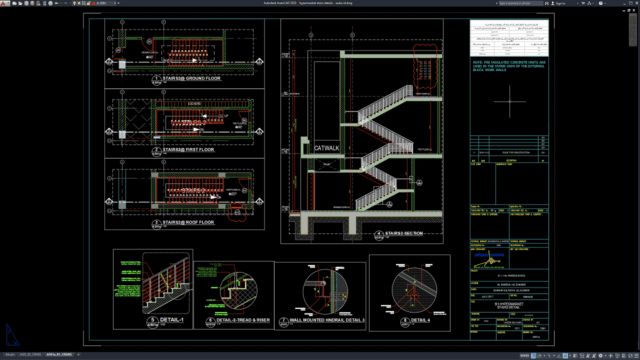Click the Help question mark icon
The image size is (640, 360).
pos(601,3)
